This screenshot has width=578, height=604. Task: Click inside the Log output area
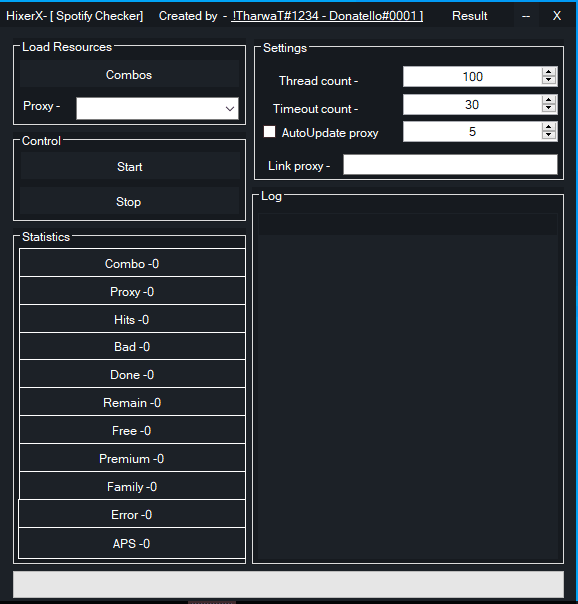(x=408, y=385)
